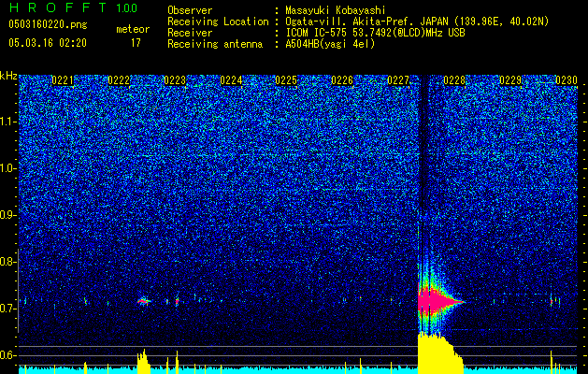Click the 0.7 kHz axis label

pos(7,309)
